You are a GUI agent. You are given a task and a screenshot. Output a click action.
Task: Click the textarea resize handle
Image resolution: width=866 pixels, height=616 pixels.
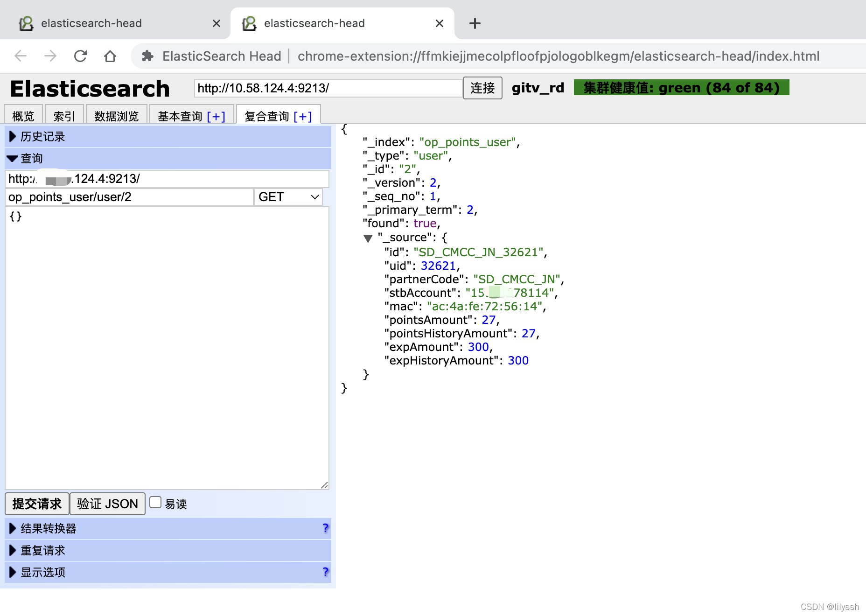click(x=325, y=485)
